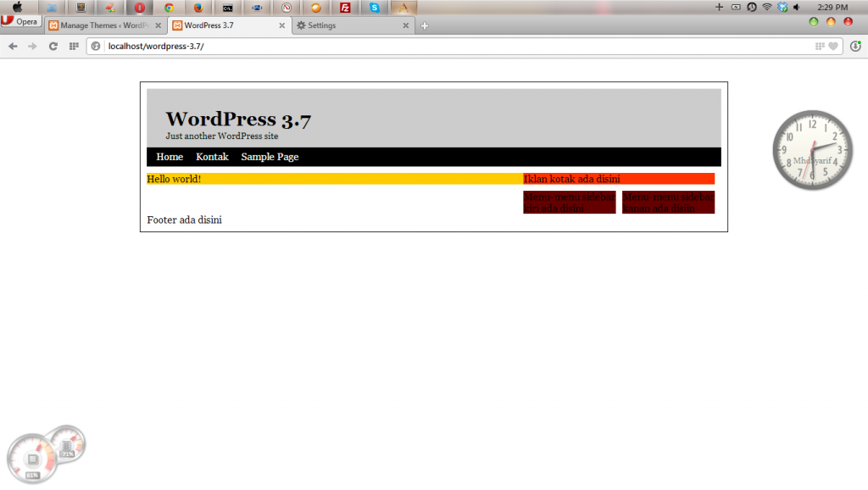
Task: Open the folder icon in the top dock
Action: pyautogui.click(x=52, y=8)
